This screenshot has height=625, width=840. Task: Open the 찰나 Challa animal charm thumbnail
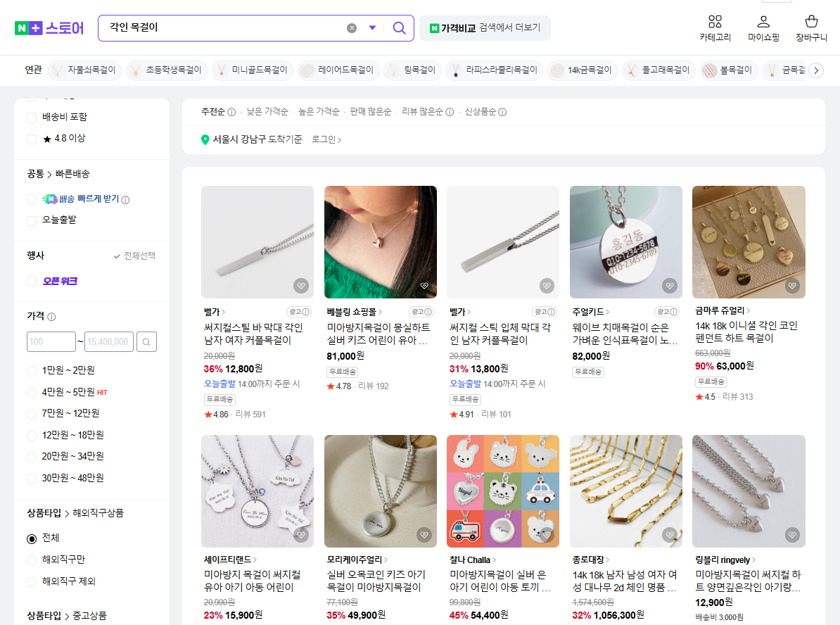coord(502,491)
